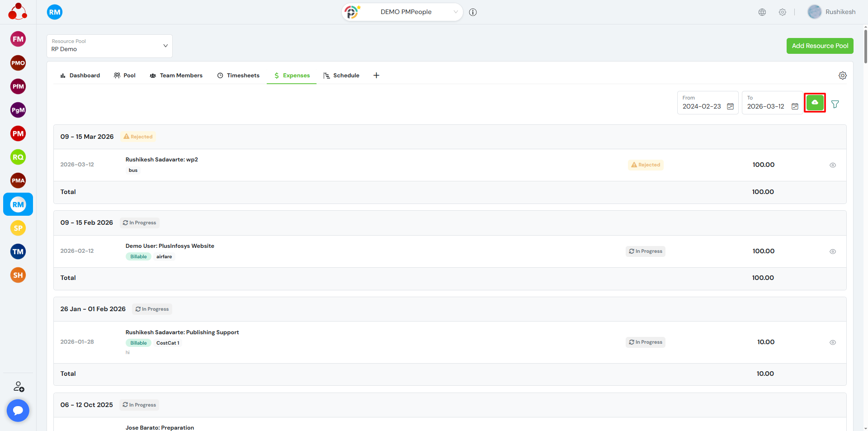Screen dimensions: 868x431
Task: Click the Add Resource Pool button
Action: 820,46
